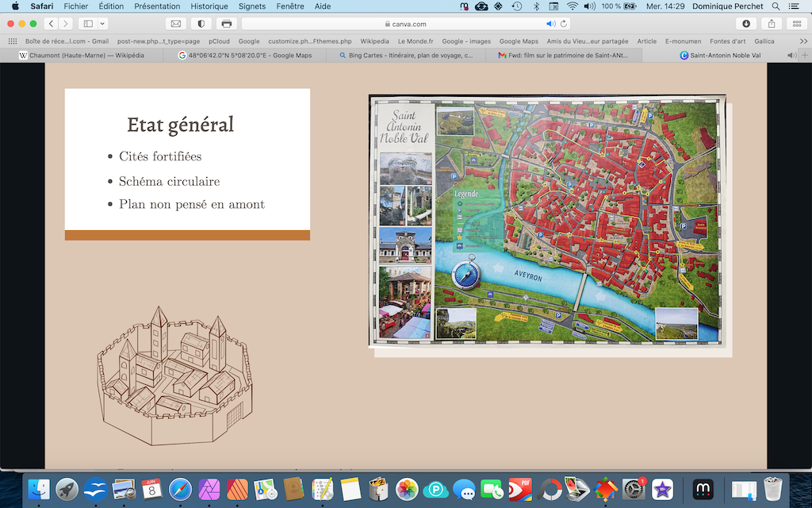The width and height of the screenshot is (812, 508).
Task: Open Affinity Photo from the Dock
Action: (x=209, y=489)
